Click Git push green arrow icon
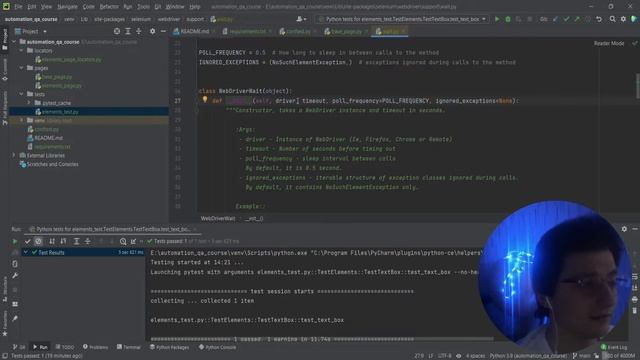 tap(577, 19)
